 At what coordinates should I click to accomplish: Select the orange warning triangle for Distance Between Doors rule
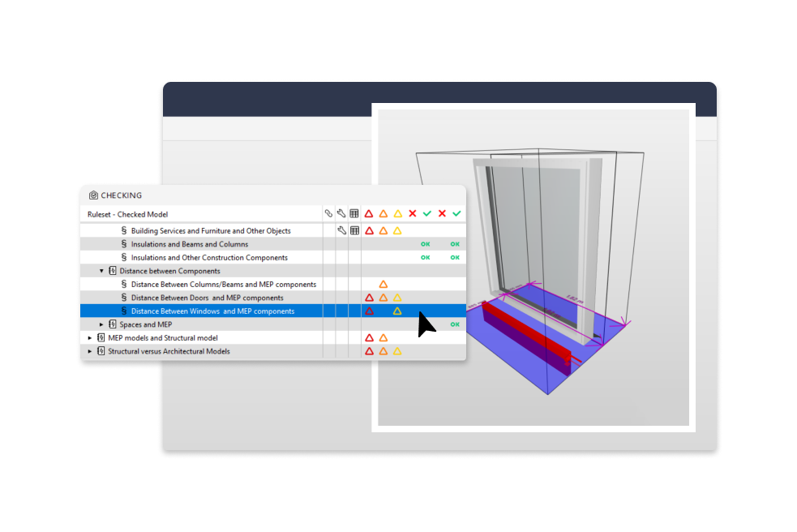point(383,297)
